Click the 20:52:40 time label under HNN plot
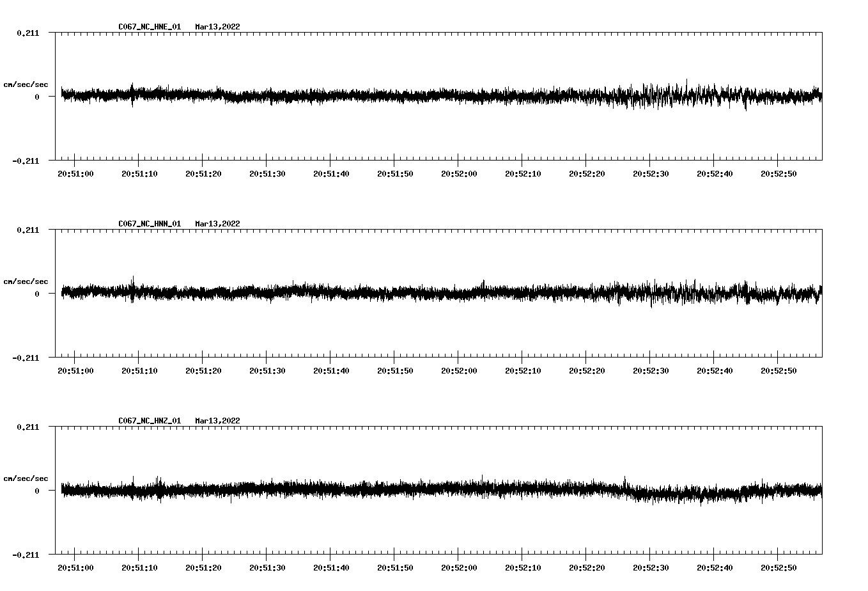The width and height of the screenshot is (868, 591). coord(715,371)
